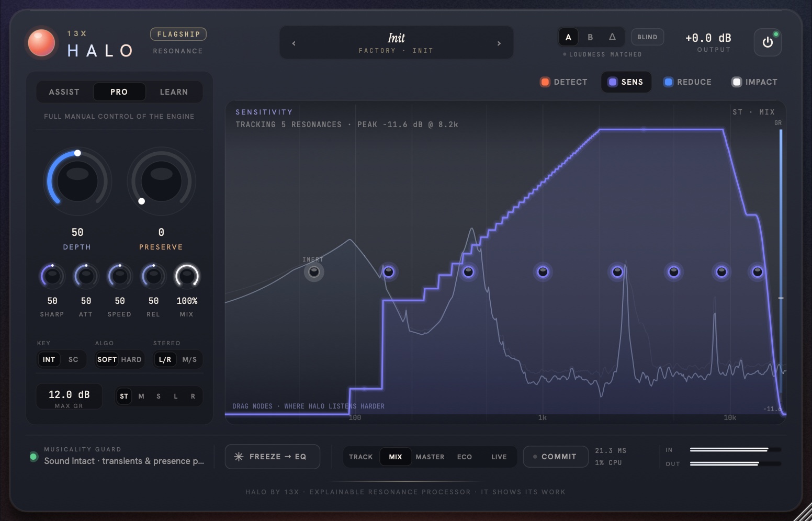Select L/R stereo mode
The height and width of the screenshot is (521, 812).
pos(165,359)
